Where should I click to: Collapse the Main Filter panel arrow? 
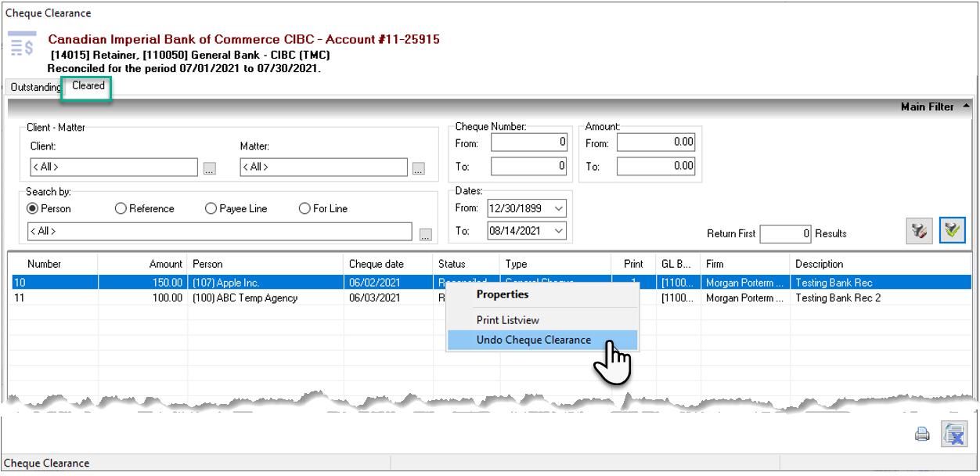coord(966,106)
